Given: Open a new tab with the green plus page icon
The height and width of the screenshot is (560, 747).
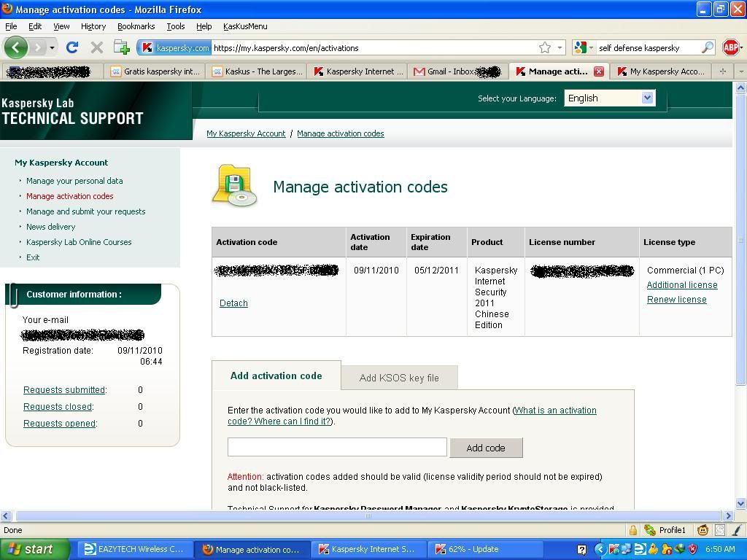Looking at the screenshot, I should coord(122,47).
